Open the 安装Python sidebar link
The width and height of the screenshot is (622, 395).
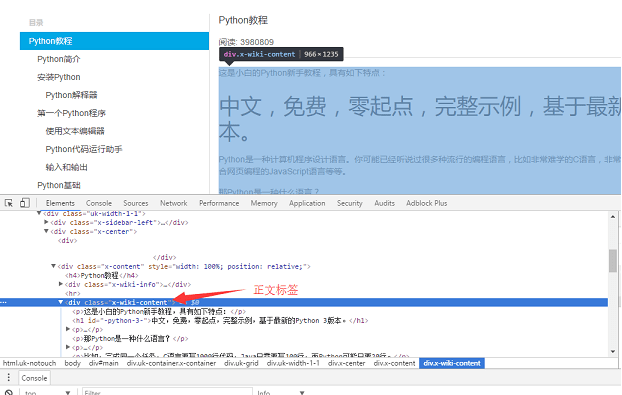click(59, 77)
